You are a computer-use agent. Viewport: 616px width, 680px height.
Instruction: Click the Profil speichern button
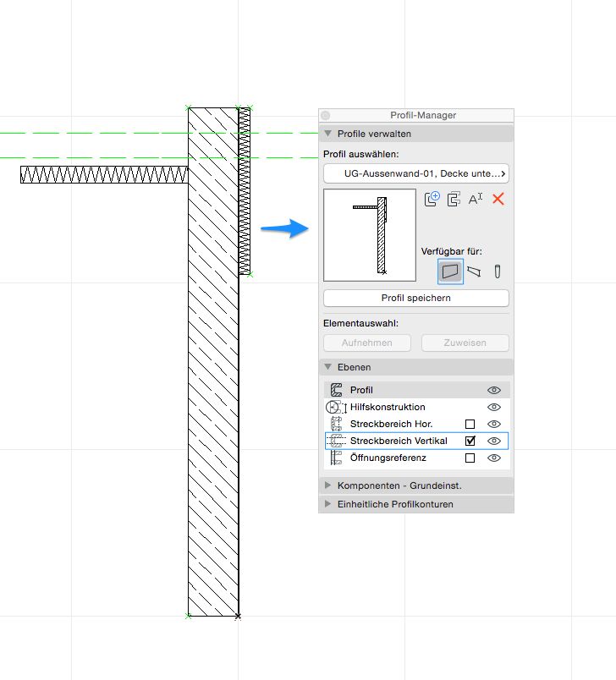tap(416, 298)
